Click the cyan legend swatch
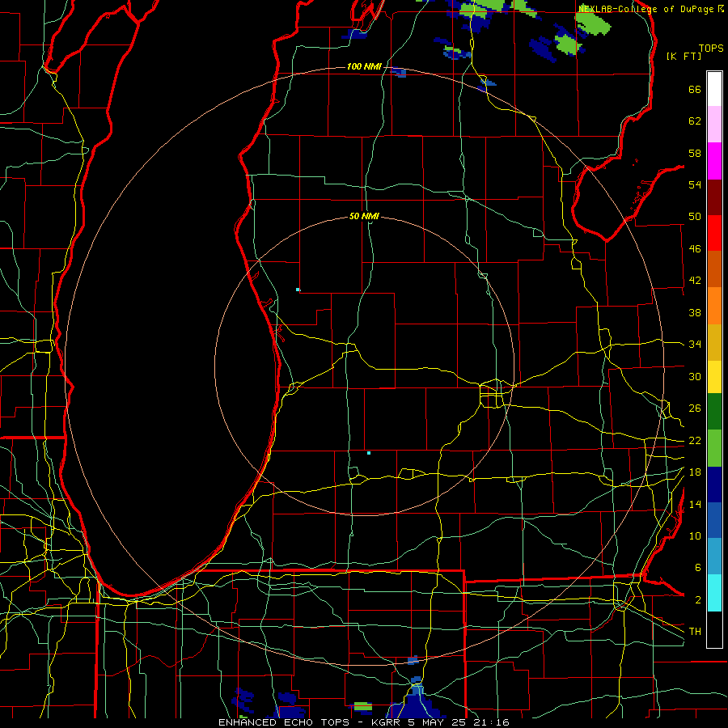 pyautogui.click(x=714, y=593)
